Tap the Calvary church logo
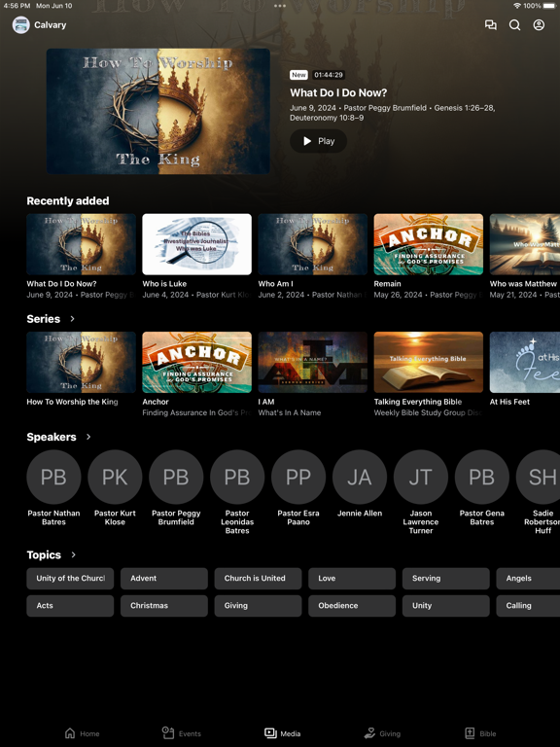The height and width of the screenshot is (747, 560). [x=21, y=24]
